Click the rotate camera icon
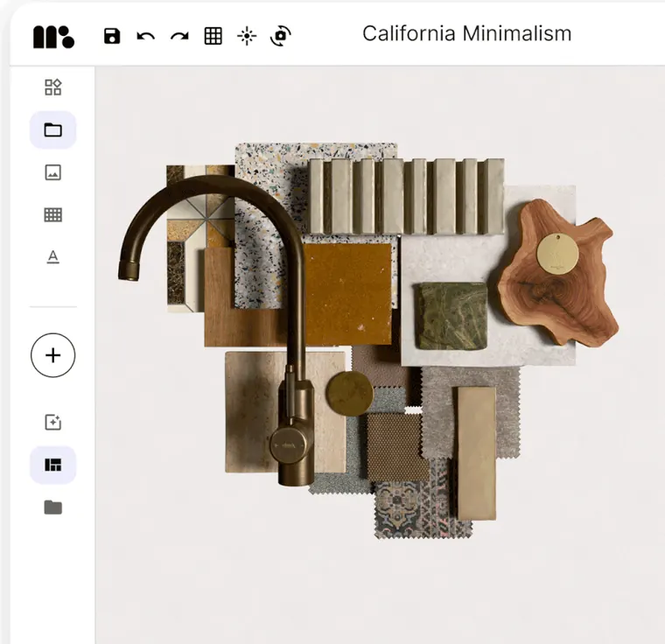665x644 pixels. (280, 36)
